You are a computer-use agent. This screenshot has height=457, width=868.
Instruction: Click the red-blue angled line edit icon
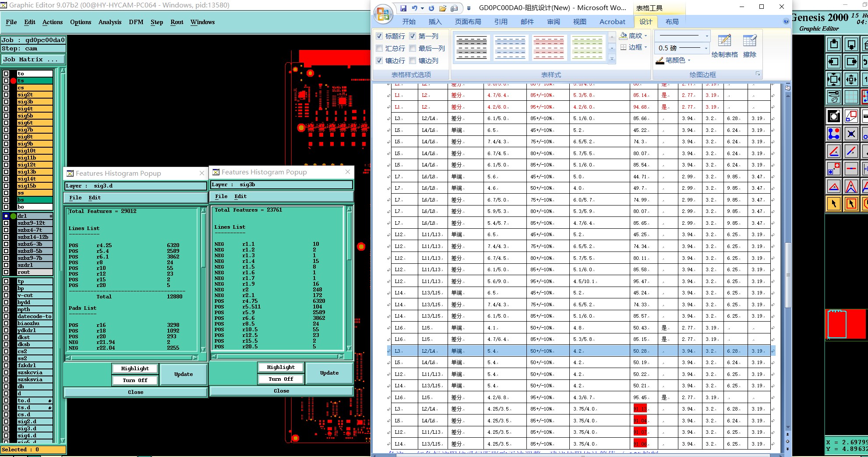[834, 151]
